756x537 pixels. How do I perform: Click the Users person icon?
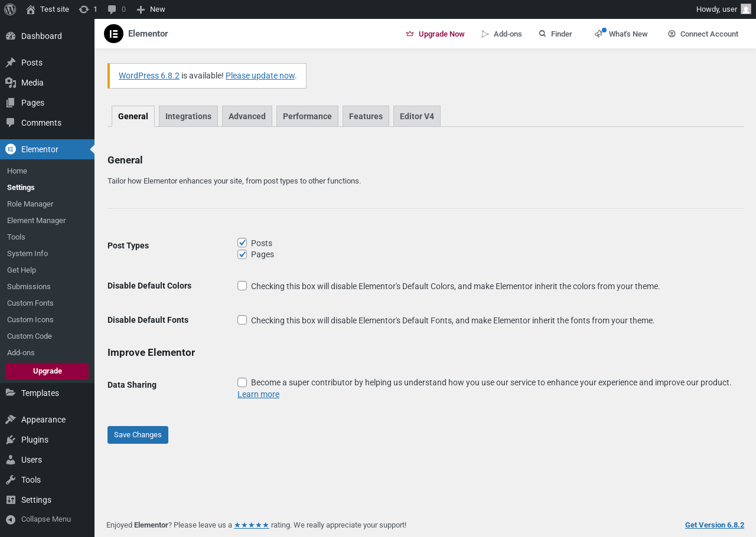pyautogui.click(x=11, y=460)
